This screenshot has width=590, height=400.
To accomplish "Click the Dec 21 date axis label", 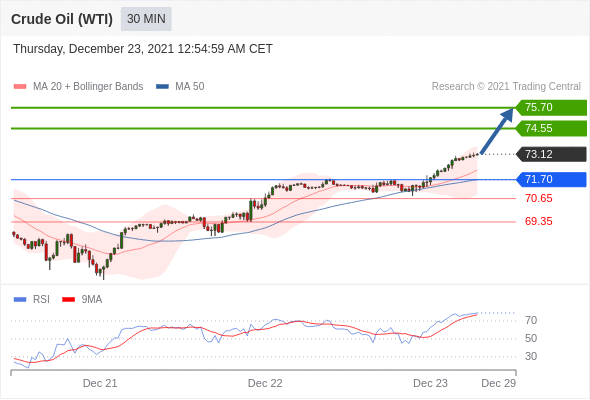I will pos(100,383).
